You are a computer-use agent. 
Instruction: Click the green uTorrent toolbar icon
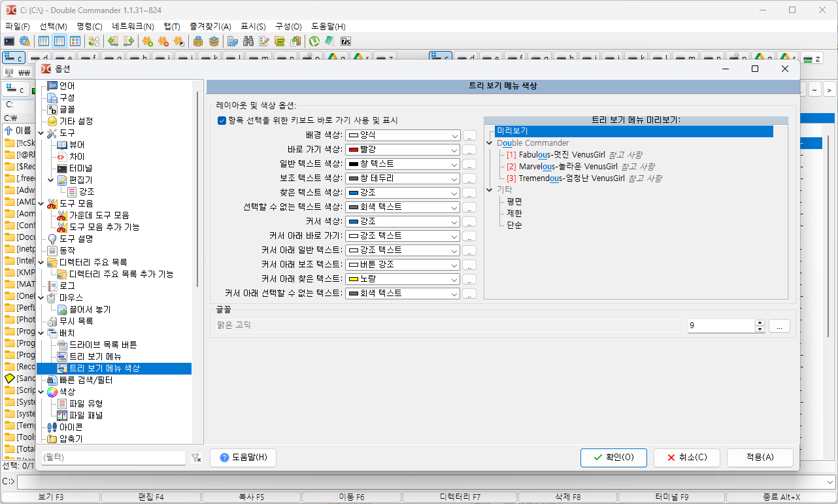[x=314, y=41]
